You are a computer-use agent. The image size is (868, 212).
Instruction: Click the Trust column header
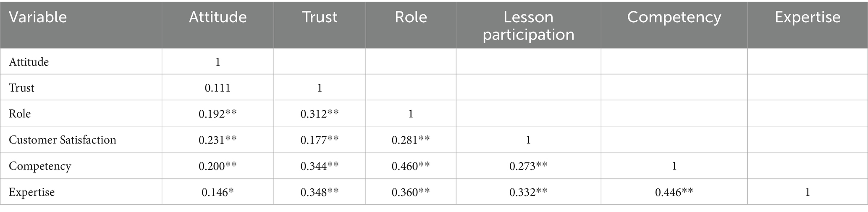tap(319, 17)
